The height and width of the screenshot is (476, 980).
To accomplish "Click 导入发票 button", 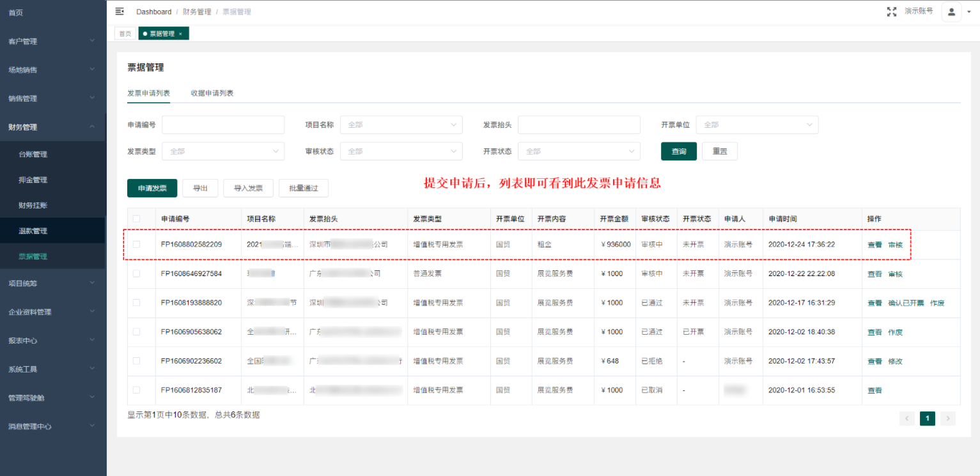I will pyautogui.click(x=248, y=188).
